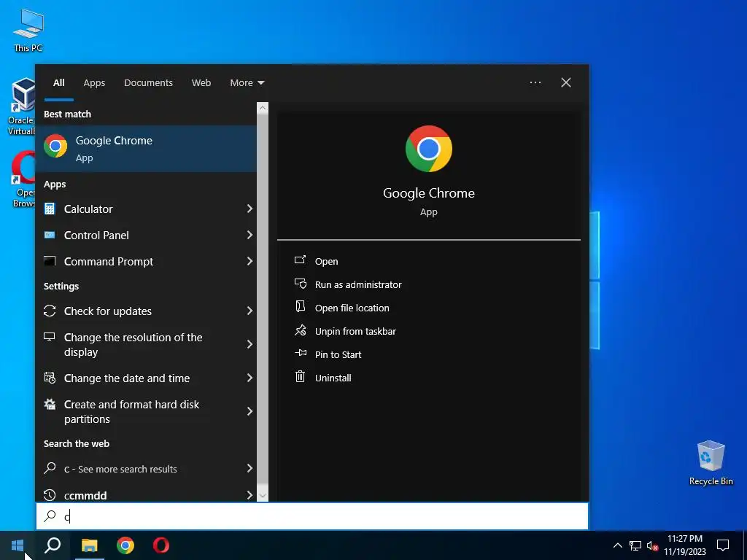The image size is (747, 560).
Task: Switch to the Documents filter tab
Action: 148,83
